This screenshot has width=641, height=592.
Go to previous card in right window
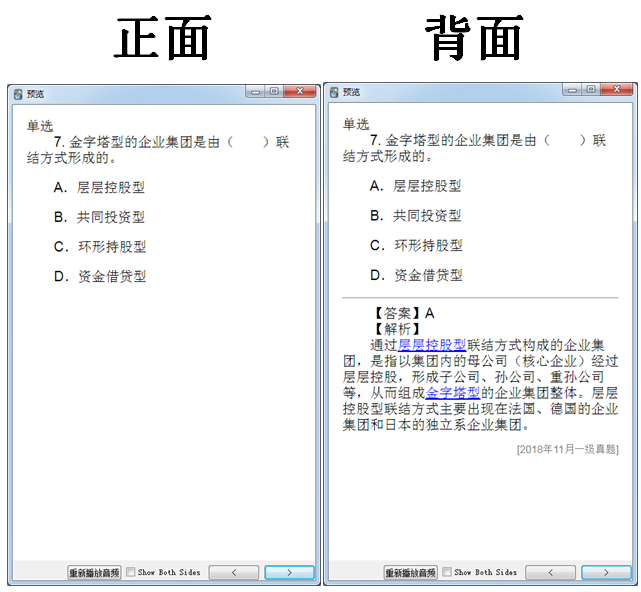click(550, 572)
